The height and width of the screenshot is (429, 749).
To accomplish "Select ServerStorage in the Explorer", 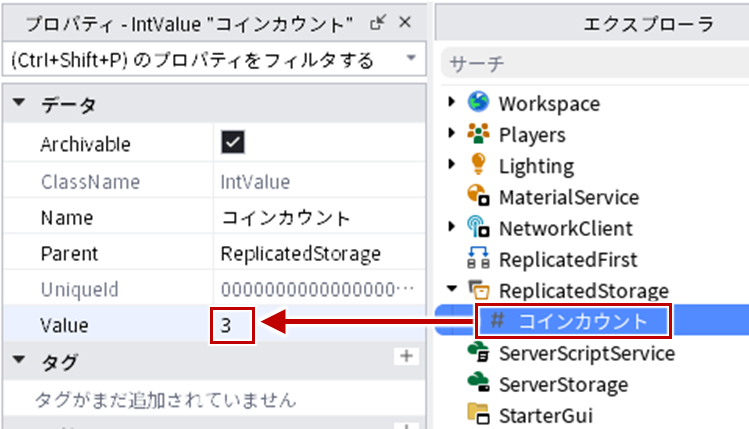I will coord(564,385).
